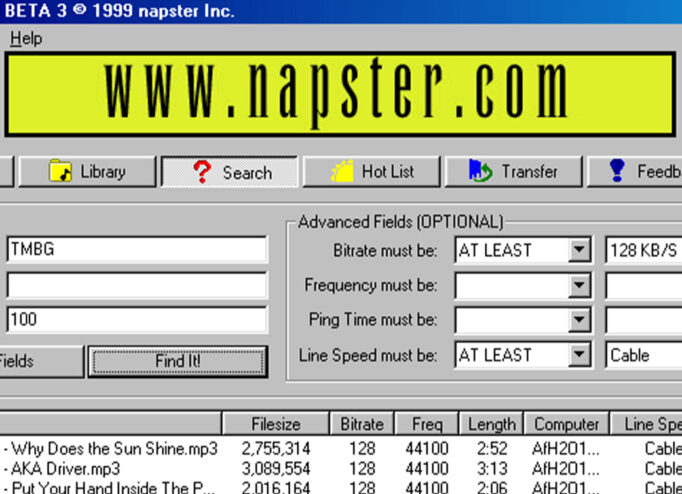This screenshot has height=494, width=682.
Task: Switch to the Library tab
Action: [87, 172]
